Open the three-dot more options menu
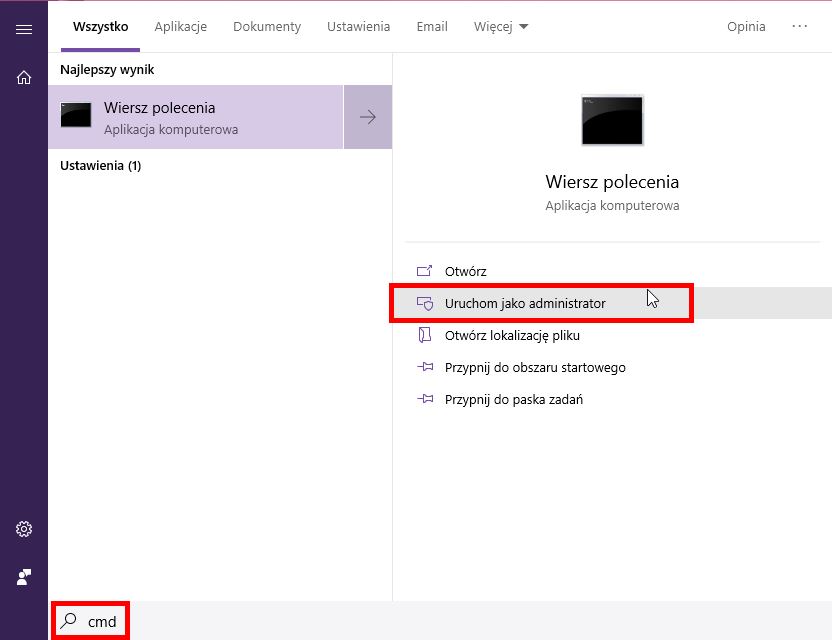The width and height of the screenshot is (832, 640). 800,26
